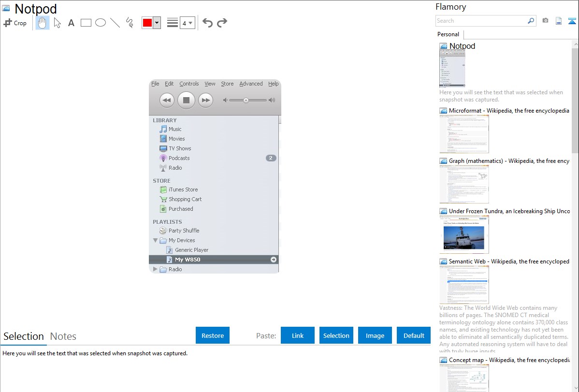Switch to the Notes tab

(63, 336)
